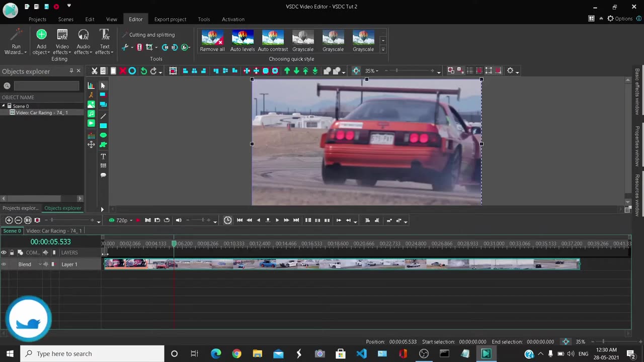Viewport: 644px width, 362px height.
Task: Open the Edit menu tab
Action: 90,19
